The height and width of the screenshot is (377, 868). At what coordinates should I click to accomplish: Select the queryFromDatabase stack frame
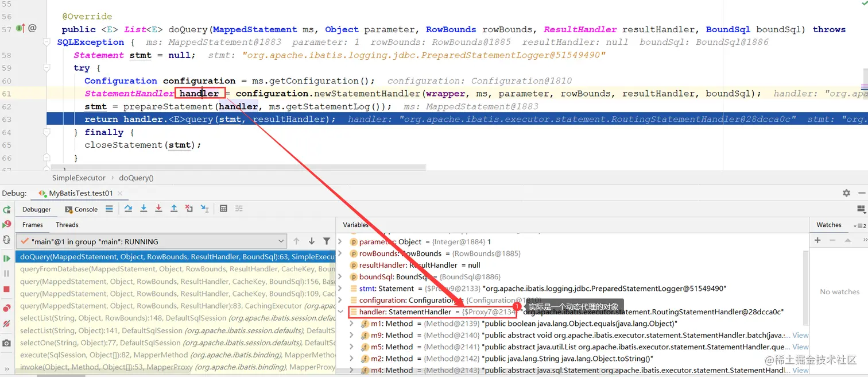175,269
